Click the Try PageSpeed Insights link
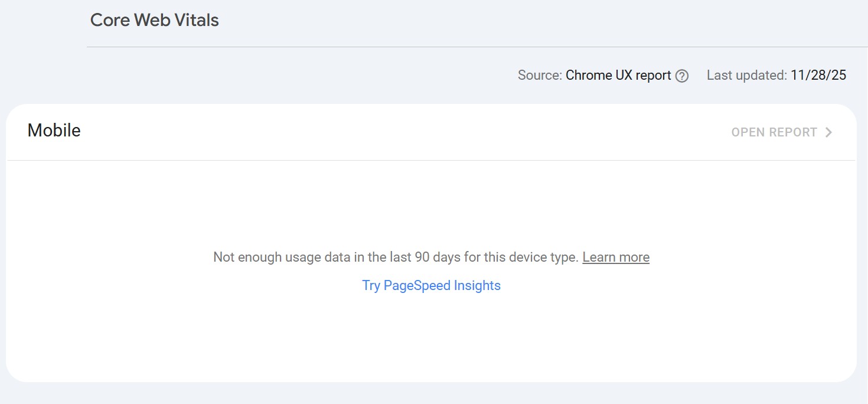868x404 pixels. [x=432, y=285]
